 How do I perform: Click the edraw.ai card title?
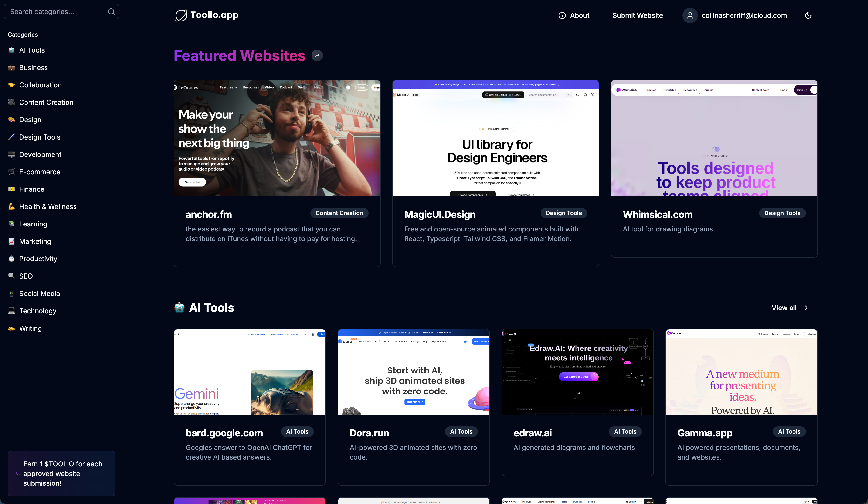tap(533, 433)
